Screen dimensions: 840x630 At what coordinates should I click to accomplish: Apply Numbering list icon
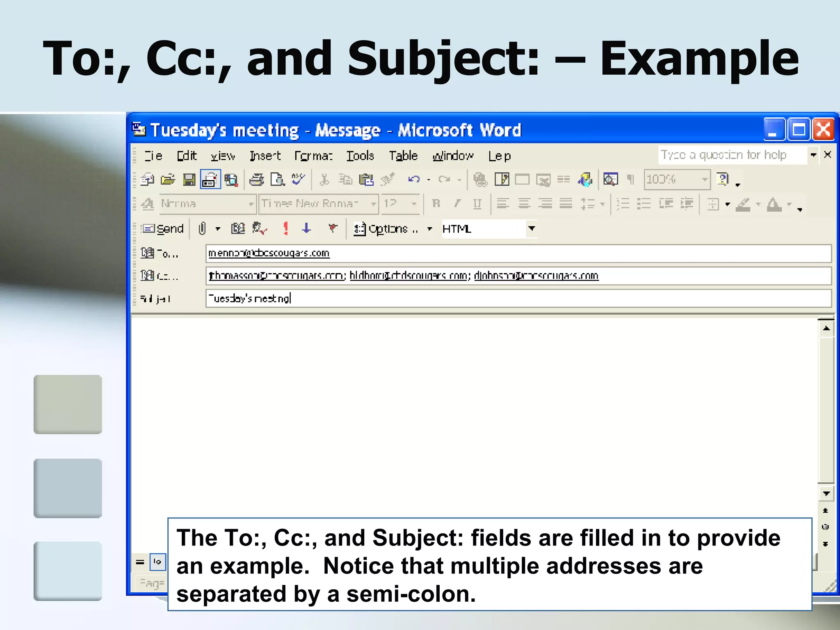pyautogui.click(x=623, y=204)
